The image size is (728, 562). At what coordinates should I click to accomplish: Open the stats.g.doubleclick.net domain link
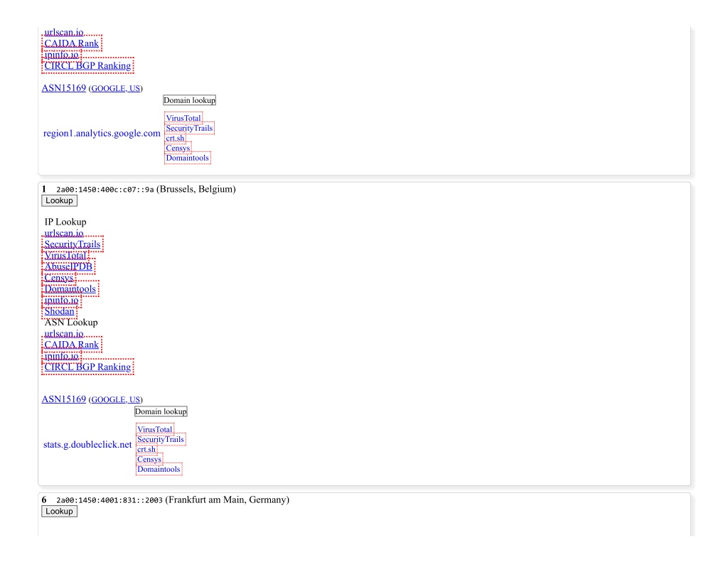click(87, 445)
